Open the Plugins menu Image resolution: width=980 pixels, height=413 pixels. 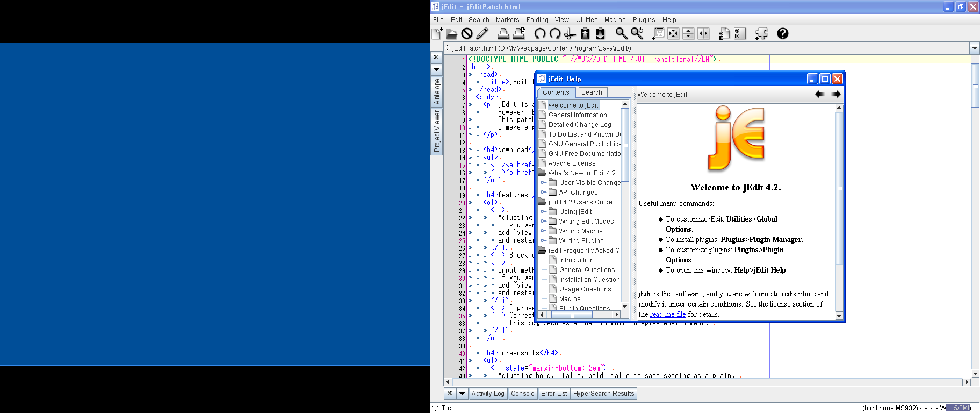(644, 20)
